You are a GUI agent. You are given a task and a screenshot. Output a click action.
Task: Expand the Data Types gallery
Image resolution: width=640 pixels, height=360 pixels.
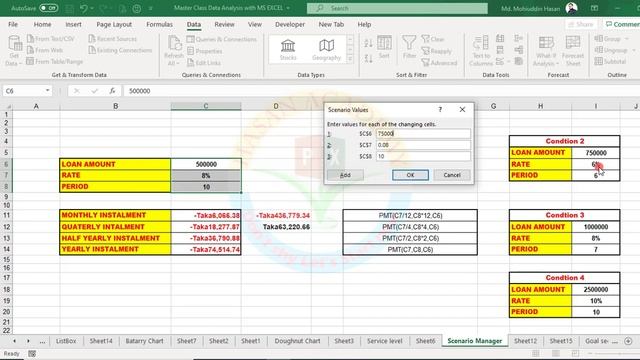[x=350, y=59]
